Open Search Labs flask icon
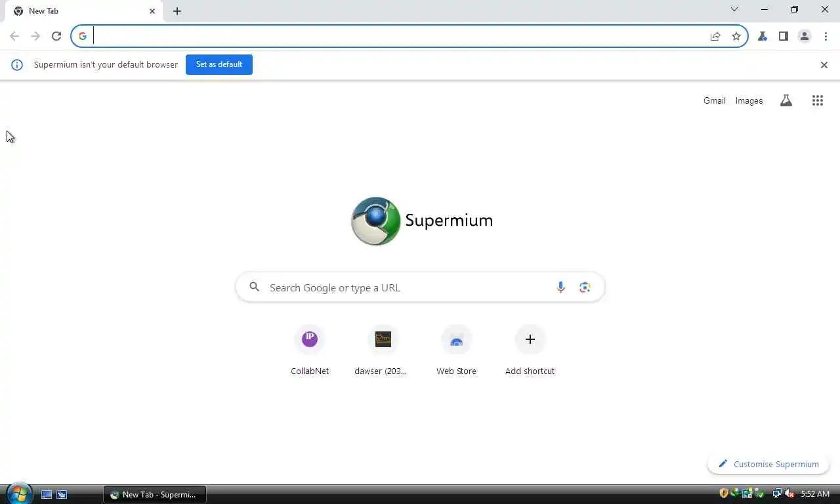The width and height of the screenshot is (840, 504). (x=786, y=100)
